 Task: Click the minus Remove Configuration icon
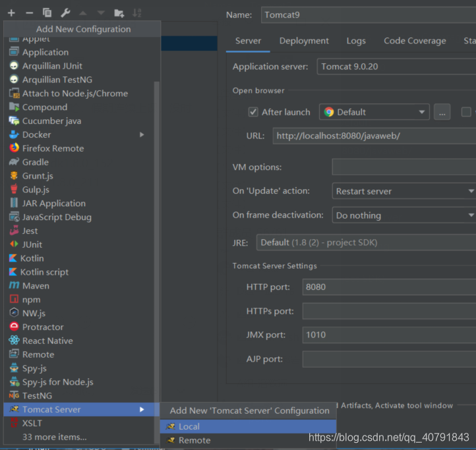point(30,13)
